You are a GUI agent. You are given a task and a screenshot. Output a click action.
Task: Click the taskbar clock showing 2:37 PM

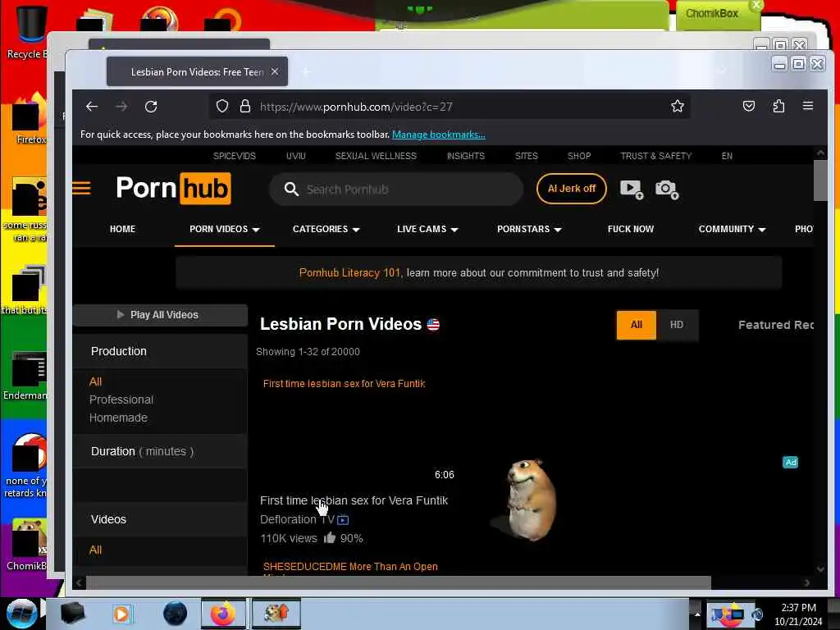pos(798,614)
